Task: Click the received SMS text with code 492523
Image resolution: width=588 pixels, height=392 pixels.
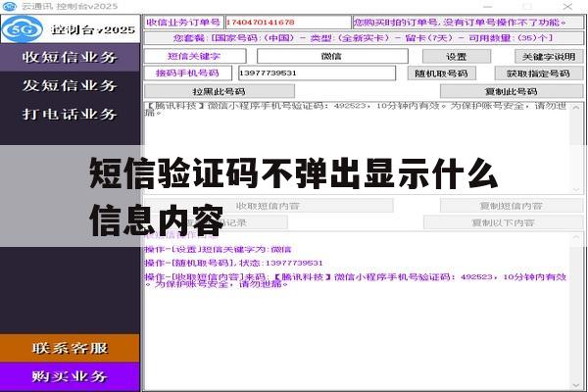Action: (356, 109)
